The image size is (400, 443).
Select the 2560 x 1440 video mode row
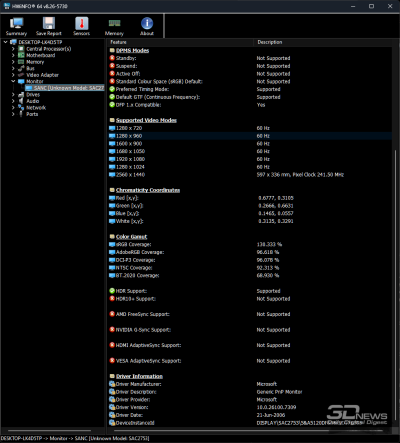[250, 175]
